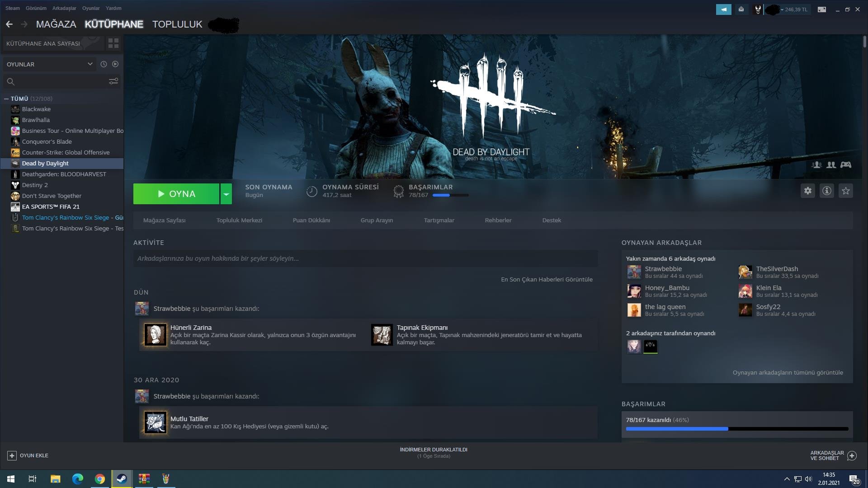Open Steam menu
This screenshot has height=488, width=868.
13,8
